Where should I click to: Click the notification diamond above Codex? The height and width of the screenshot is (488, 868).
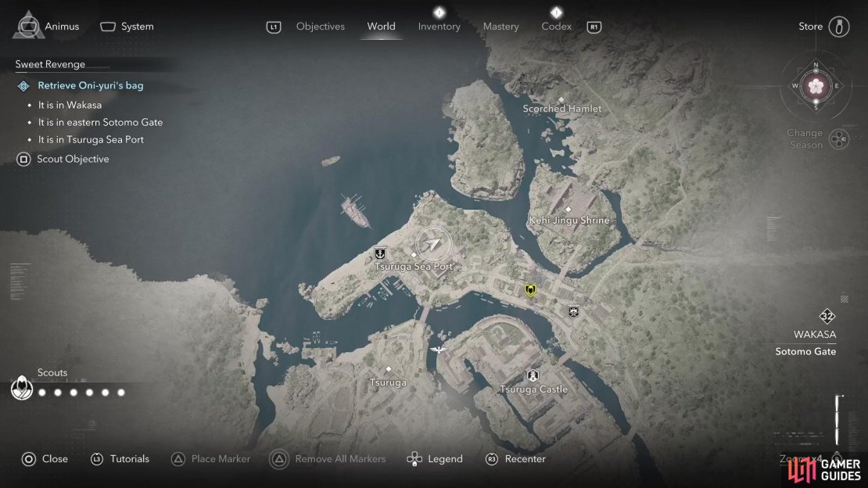tap(556, 13)
